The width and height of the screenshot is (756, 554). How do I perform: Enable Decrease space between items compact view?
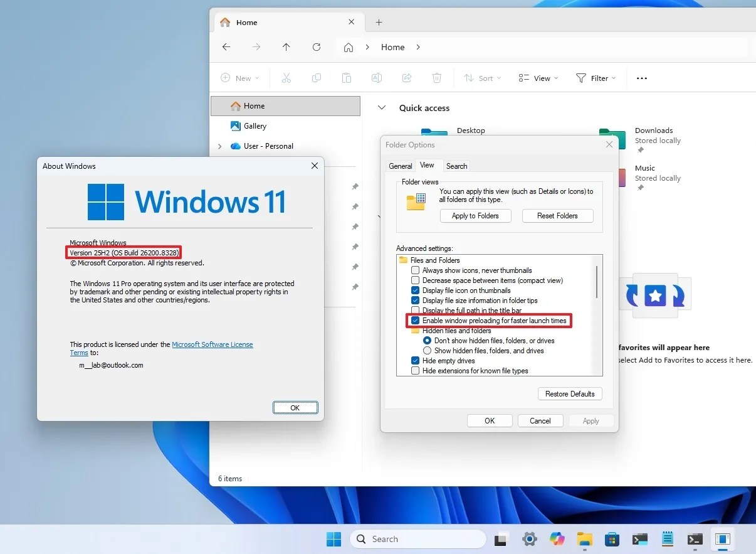click(x=415, y=280)
